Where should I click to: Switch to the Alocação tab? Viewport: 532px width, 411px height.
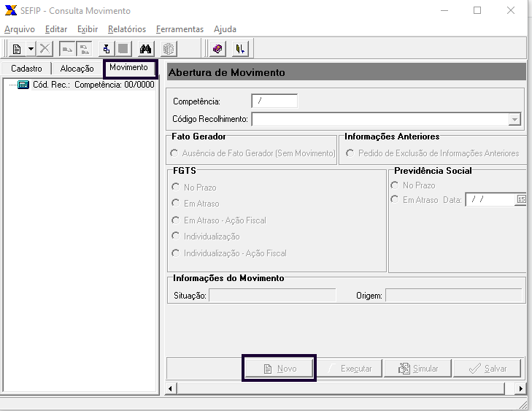coord(77,68)
